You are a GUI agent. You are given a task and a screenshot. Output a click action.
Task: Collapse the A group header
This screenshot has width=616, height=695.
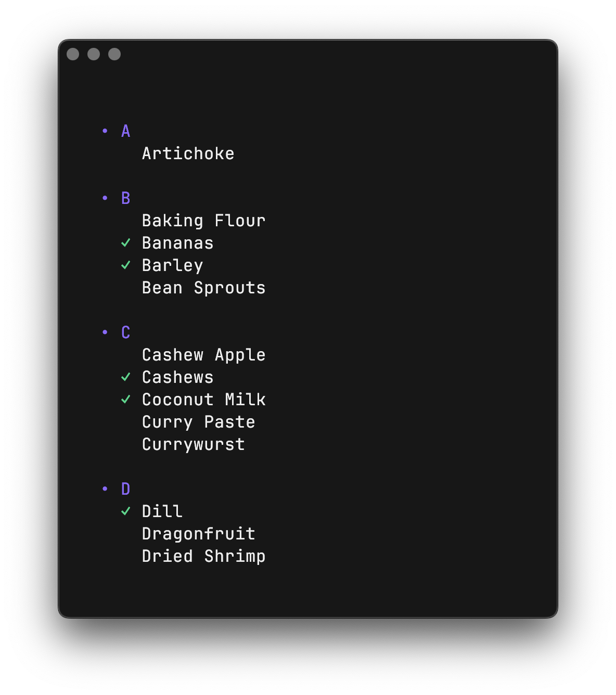point(125,131)
